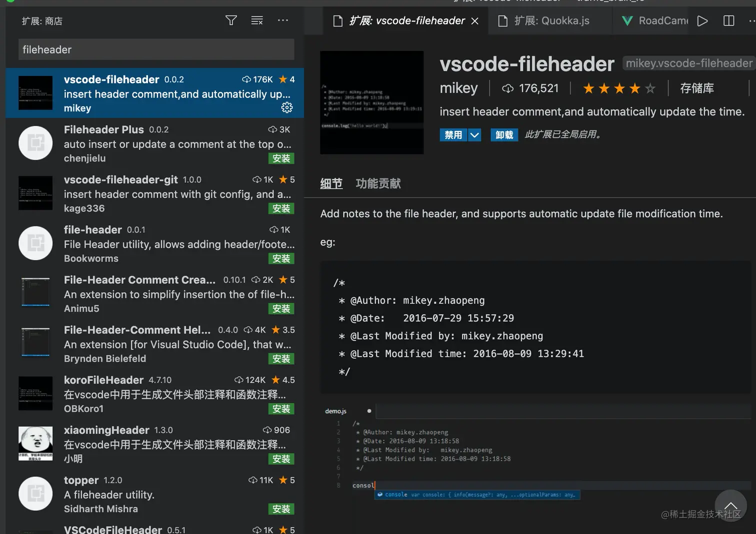Click the star rating on detail page
Viewport: 756px width, 534px height.
tap(619, 88)
